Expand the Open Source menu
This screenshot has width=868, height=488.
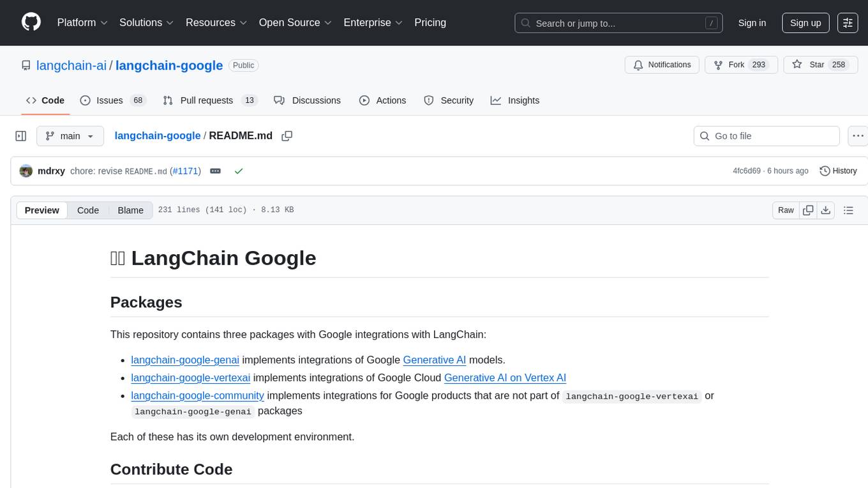click(296, 22)
